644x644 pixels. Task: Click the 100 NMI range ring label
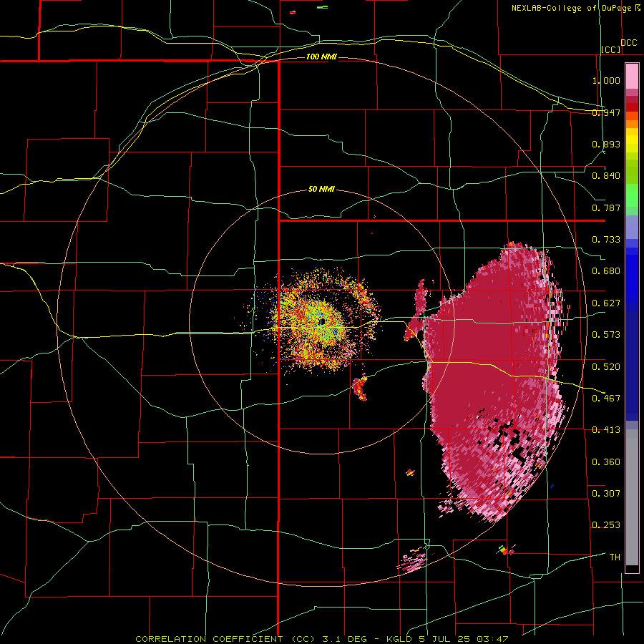pos(321,57)
